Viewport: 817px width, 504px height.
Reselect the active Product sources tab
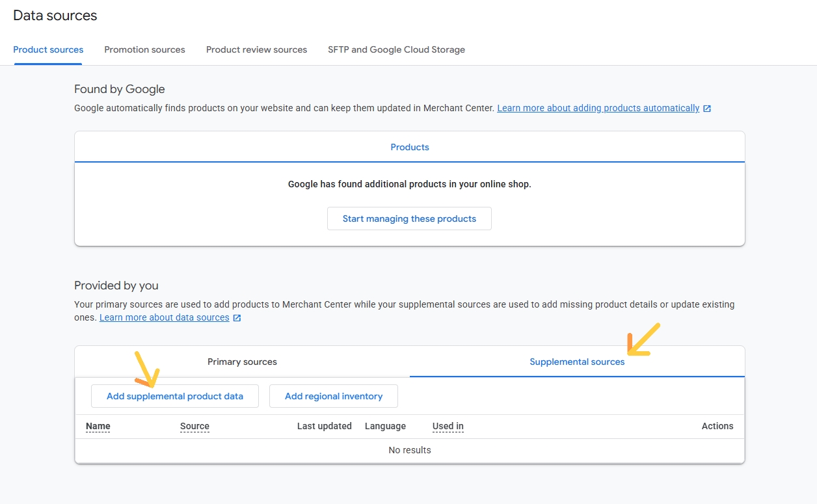(48, 49)
